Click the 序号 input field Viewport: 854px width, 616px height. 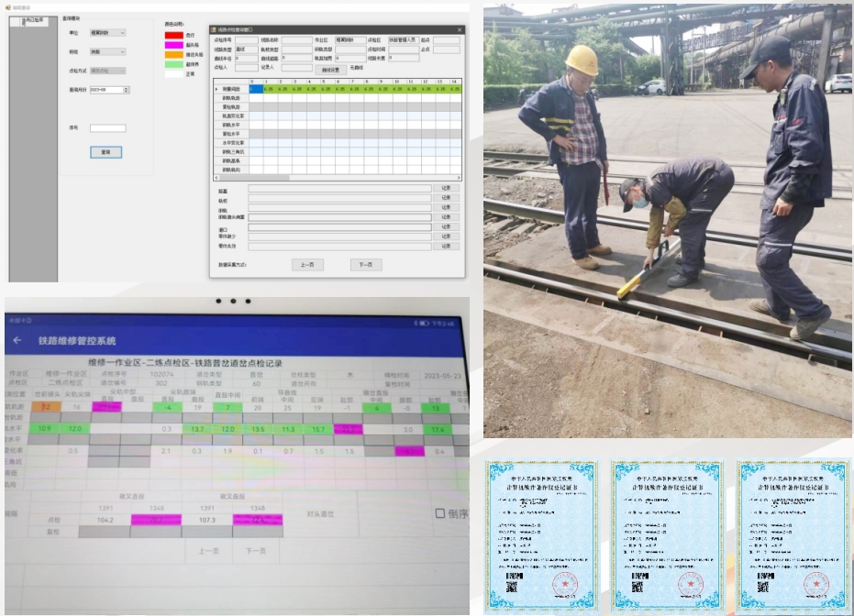[x=107, y=128]
